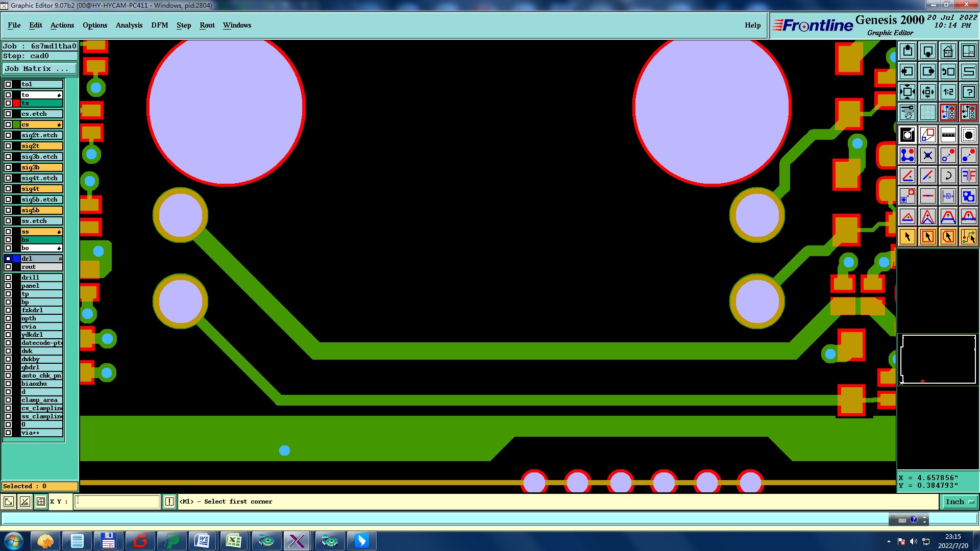Screen dimensions: 980x551
Task: Click the X Y coordinate input field
Action: 117,502
